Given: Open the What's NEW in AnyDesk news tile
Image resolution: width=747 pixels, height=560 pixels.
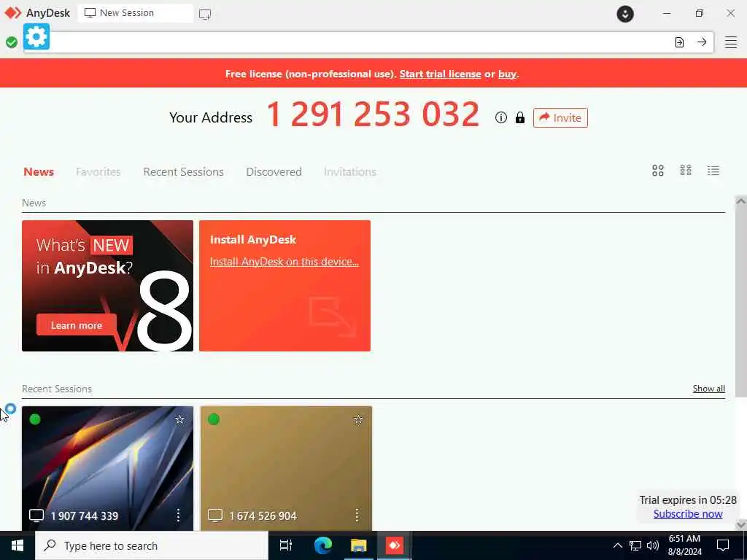Looking at the screenshot, I should (108, 286).
